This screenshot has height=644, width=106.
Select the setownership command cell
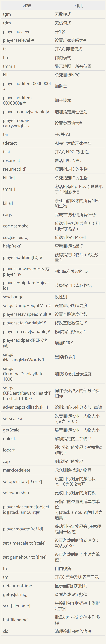[27, 493]
